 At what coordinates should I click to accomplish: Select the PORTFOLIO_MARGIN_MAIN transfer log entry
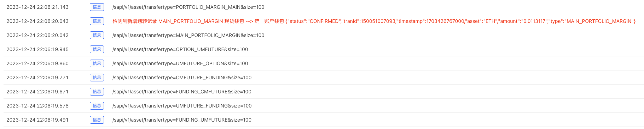tap(188, 7)
